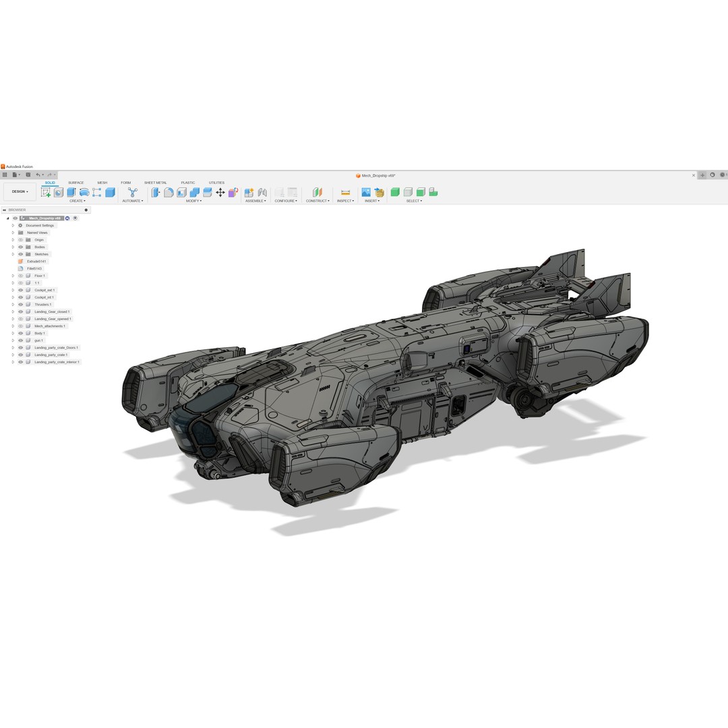Close the Mech_Dropship v69 document tab
This screenshot has width=728, height=728.
694,175
